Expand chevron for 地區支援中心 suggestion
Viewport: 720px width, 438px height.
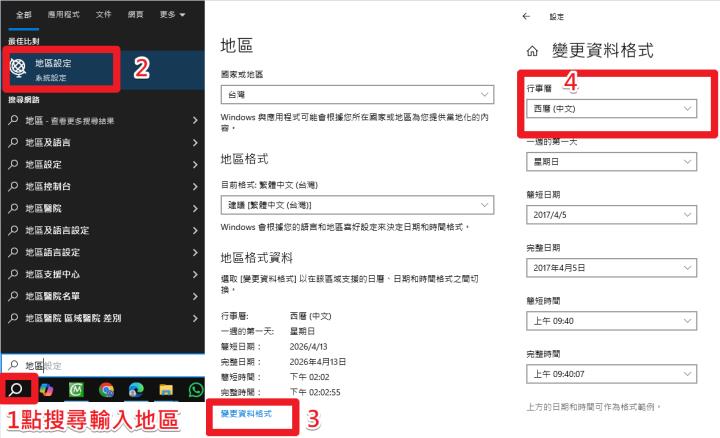(195, 274)
